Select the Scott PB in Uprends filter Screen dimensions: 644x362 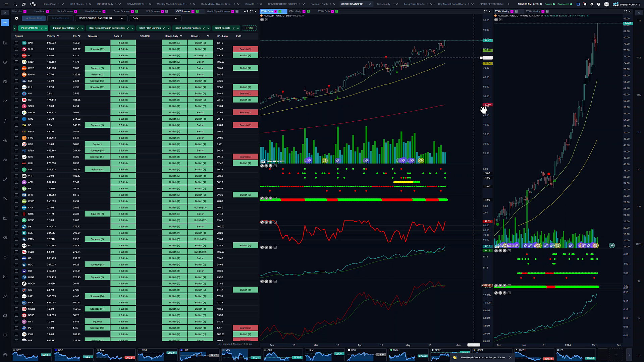[x=150, y=28]
